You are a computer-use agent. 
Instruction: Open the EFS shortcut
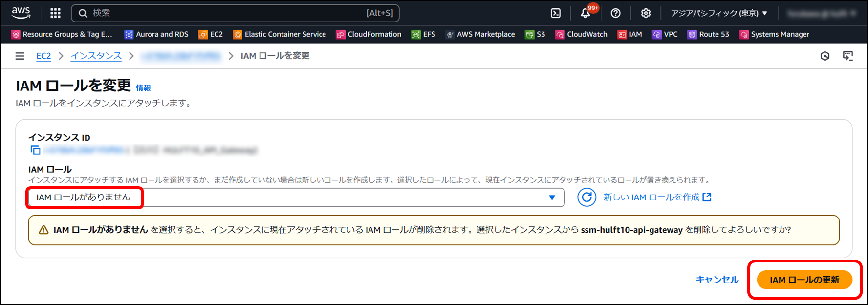point(423,34)
